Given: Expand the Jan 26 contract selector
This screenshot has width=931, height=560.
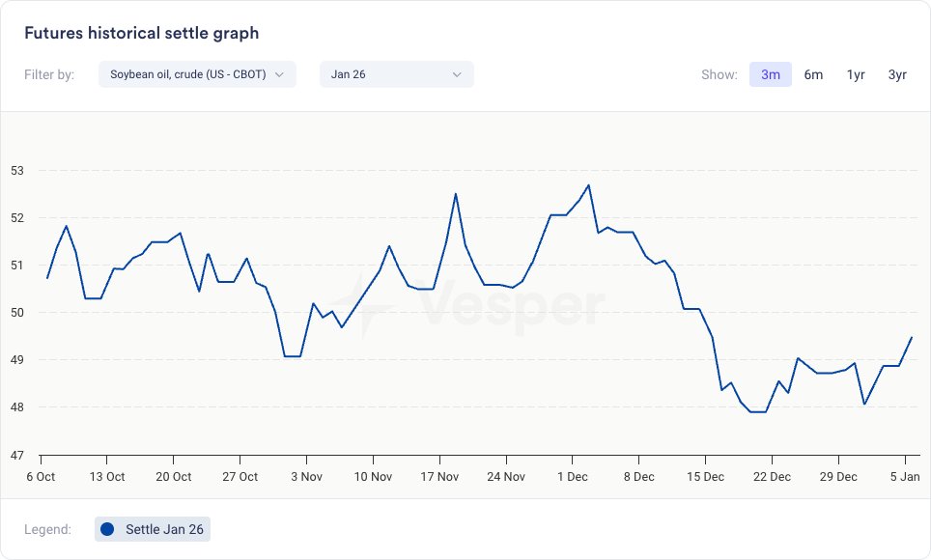Looking at the screenshot, I should click(396, 74).
